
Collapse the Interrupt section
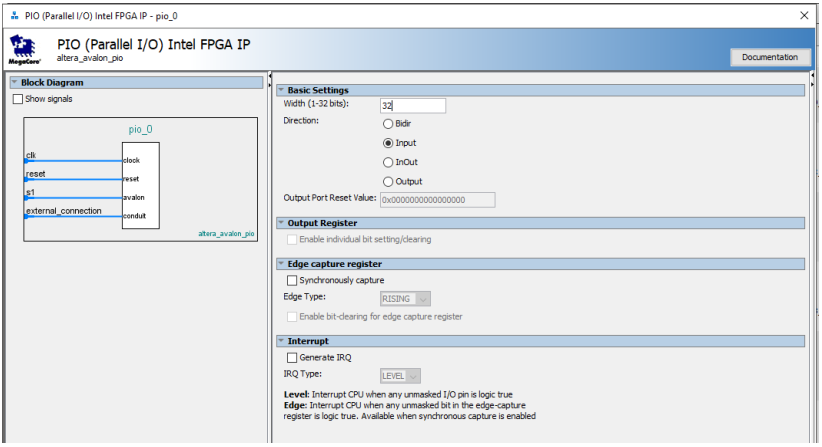[281, 341]
